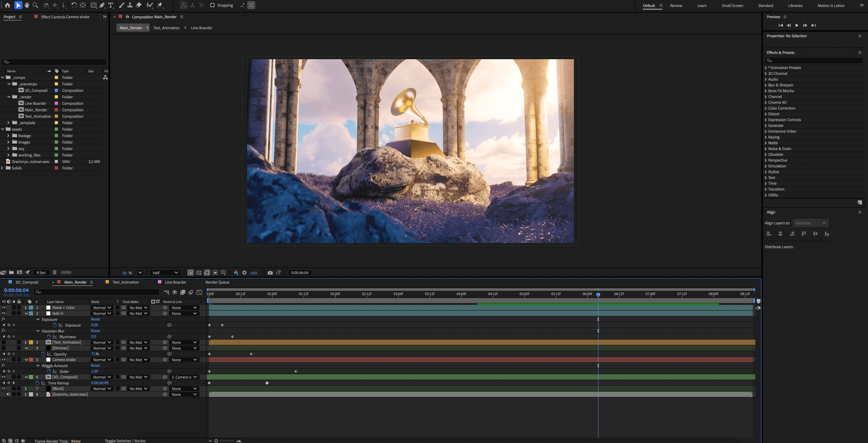Click the Take Snapshot camera icon
The height and width of the screenshot is (443, 868).
tap(270, 273)
